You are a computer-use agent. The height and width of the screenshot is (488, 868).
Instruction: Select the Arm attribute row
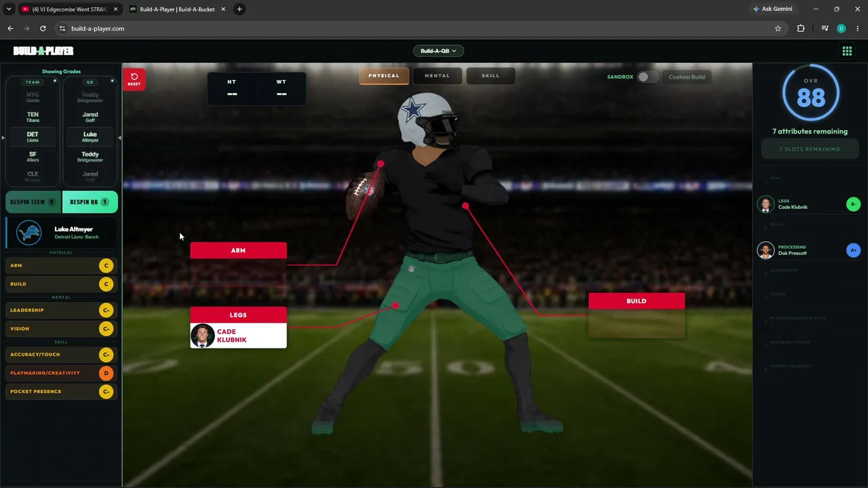pos(61,266)
